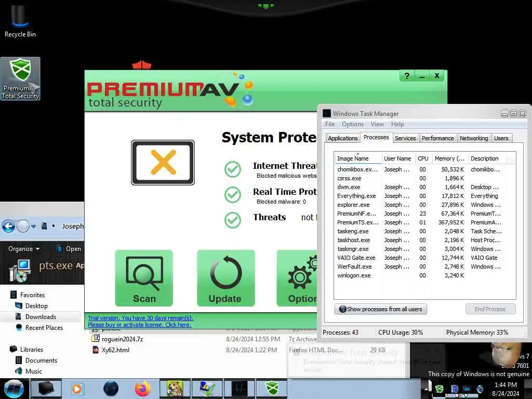532x399 pixels.
Task: Open PremiumAV Total Security desktop shortcut
Action: (x=20, y=79)
